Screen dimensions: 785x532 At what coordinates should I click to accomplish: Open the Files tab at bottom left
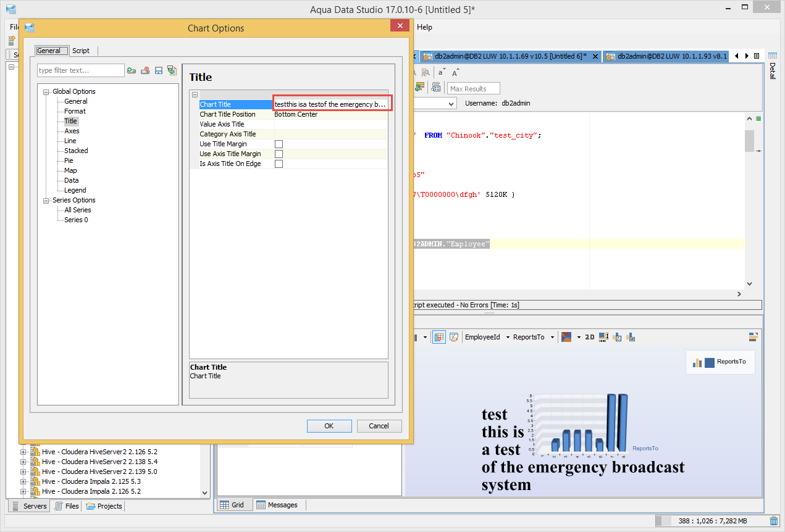(x=67, y=506)
